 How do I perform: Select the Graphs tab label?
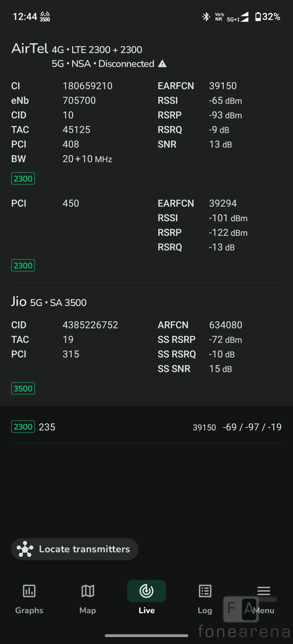[x=29, y=610]
